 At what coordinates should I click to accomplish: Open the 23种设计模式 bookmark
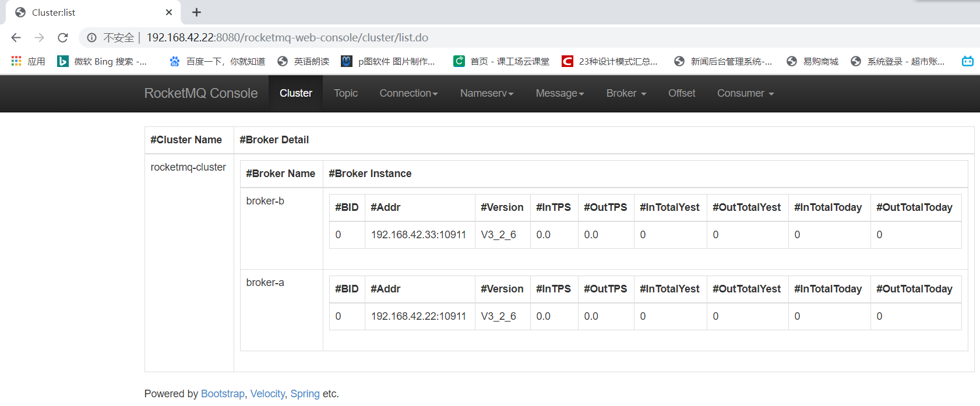click(610, 61)
